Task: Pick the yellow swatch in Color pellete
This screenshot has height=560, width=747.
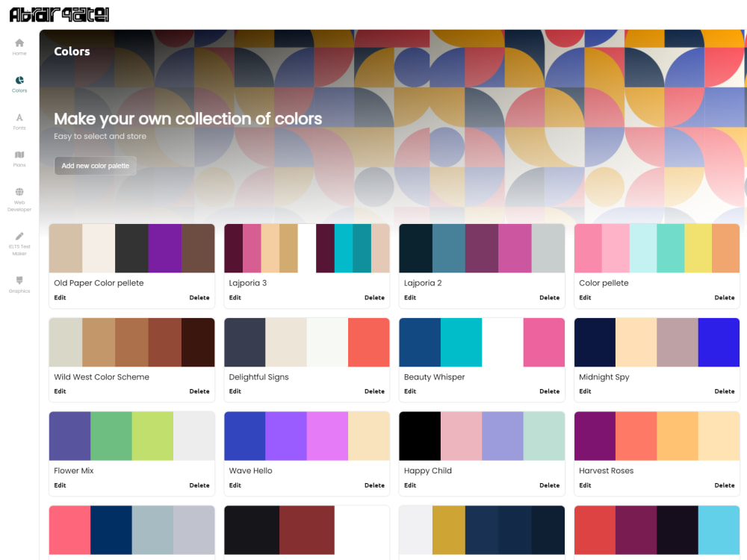Action: (698, 248)
